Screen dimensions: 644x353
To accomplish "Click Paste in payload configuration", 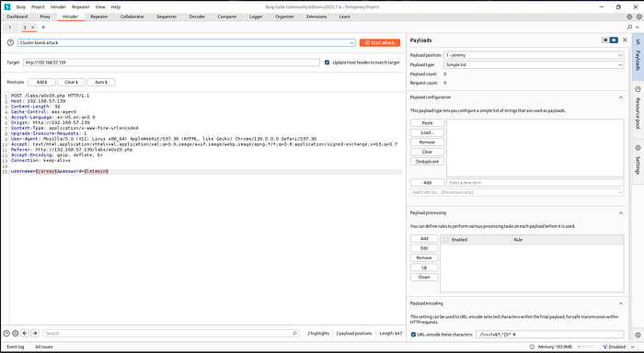I will coord(427,123).
